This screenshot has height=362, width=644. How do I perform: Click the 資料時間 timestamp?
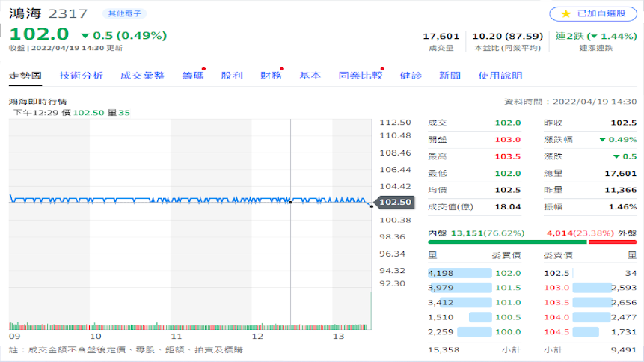click(571, 102)
